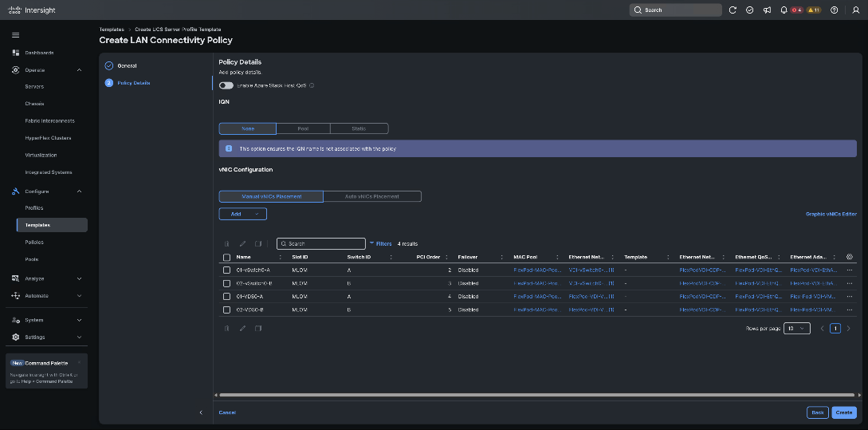This screenshot has width=868, height=430.
Task: Open Servers in the sidebar
Action: tap(34, 86)
